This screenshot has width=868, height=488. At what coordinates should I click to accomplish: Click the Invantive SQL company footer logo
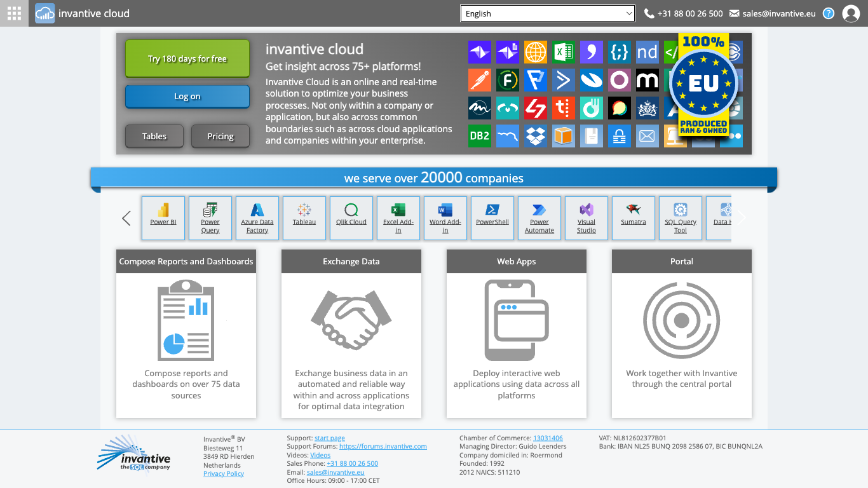tap(134, 455)
